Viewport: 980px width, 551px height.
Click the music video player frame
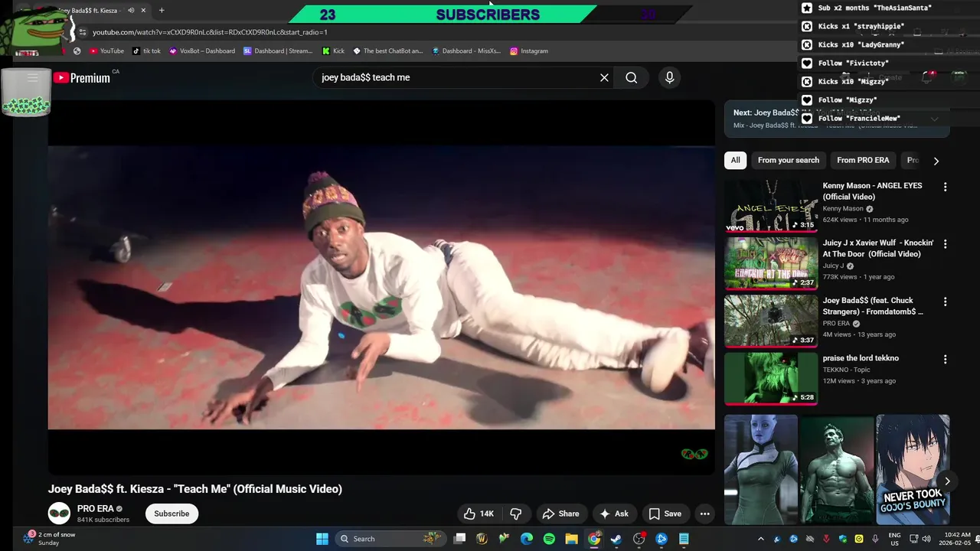point(381,287)
